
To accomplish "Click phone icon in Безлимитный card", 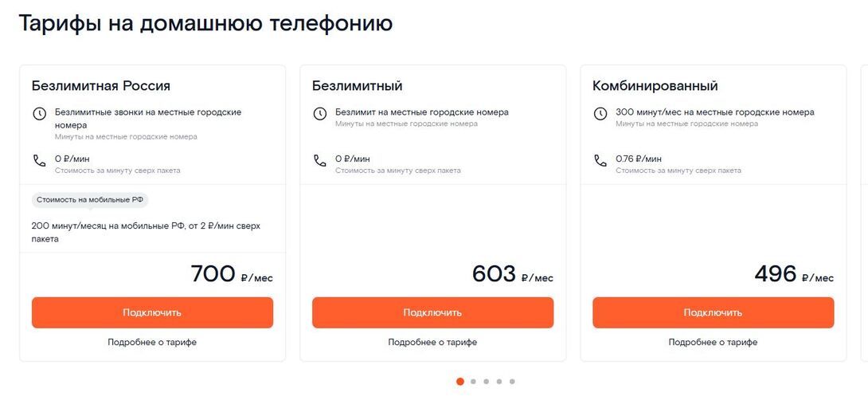I will (319, 161).
